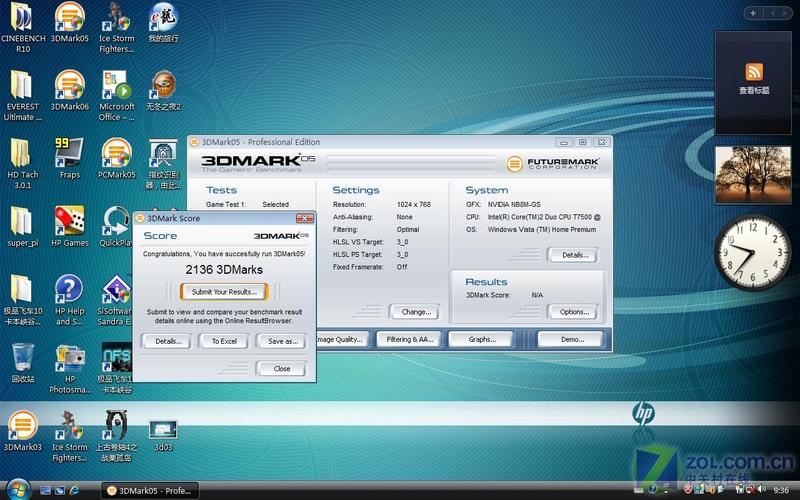Click the blue question mark help tray icon
800x500 pixels.
(x=653, y=490)
